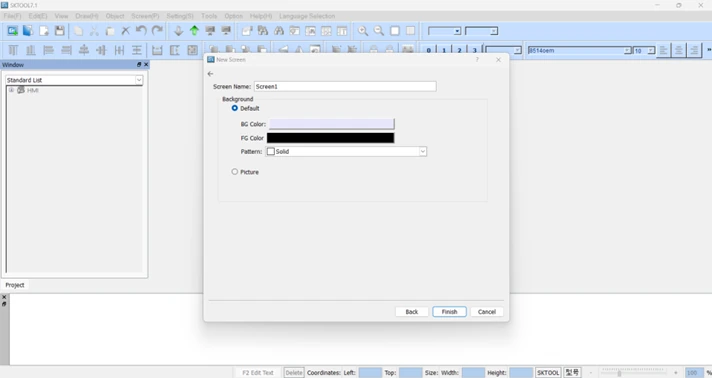The image size is (712, 378).
Task: Click the same height sizing icon
Action: point(175,50)
